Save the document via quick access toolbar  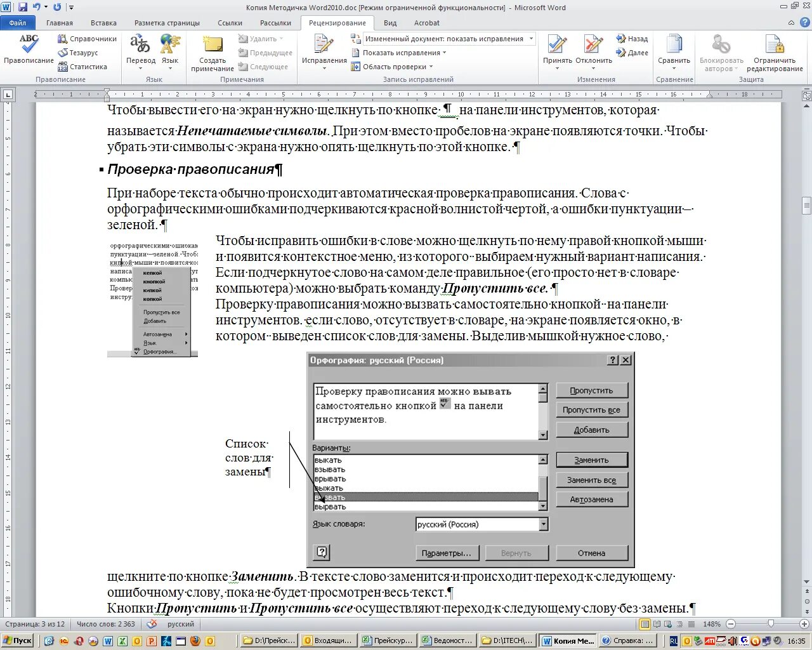(x=23, y=7)
